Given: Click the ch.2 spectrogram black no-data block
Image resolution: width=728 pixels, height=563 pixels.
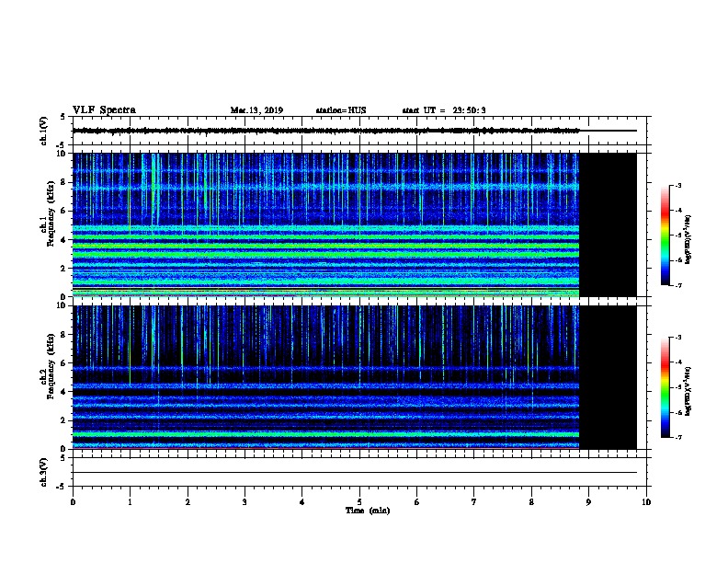Looking at the screenshot, I should [x=609, y=377].
